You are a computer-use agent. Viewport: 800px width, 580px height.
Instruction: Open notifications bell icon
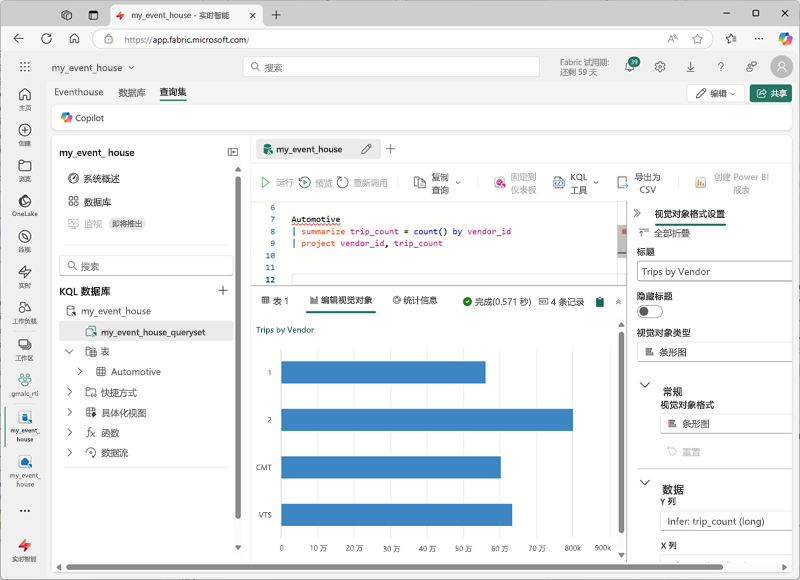pos(630,67)
